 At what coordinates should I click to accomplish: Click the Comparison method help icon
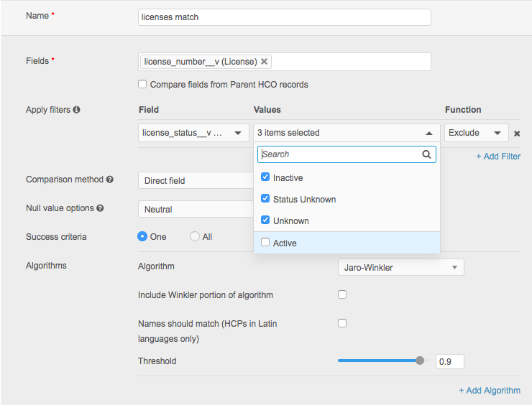[x=110, y=180]
